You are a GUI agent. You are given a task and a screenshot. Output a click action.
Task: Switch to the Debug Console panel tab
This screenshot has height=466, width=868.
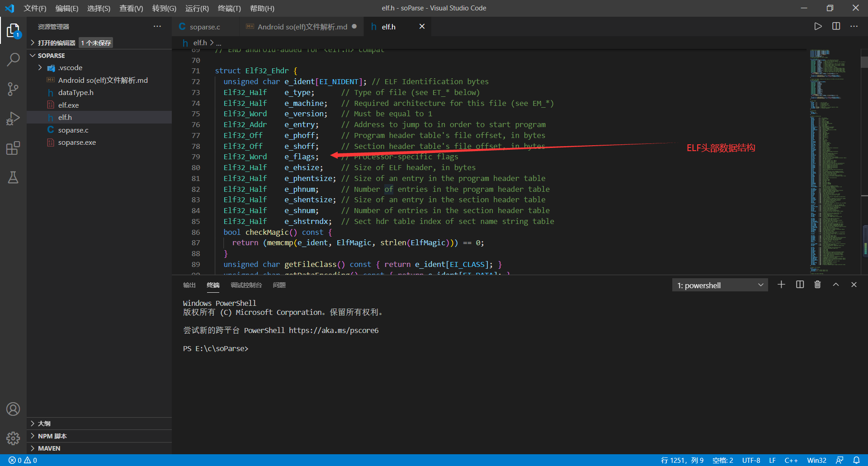point(246,285)
